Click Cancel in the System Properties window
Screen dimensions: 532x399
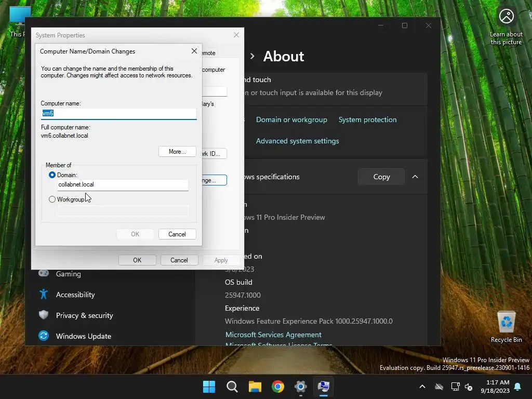[x=179, y=260]
